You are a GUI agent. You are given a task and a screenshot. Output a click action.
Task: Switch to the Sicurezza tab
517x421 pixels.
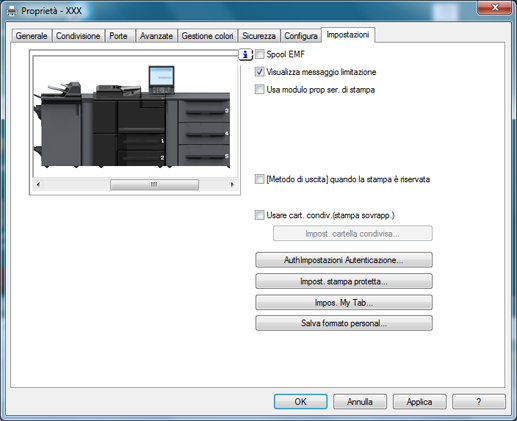[x=259, y=36]
